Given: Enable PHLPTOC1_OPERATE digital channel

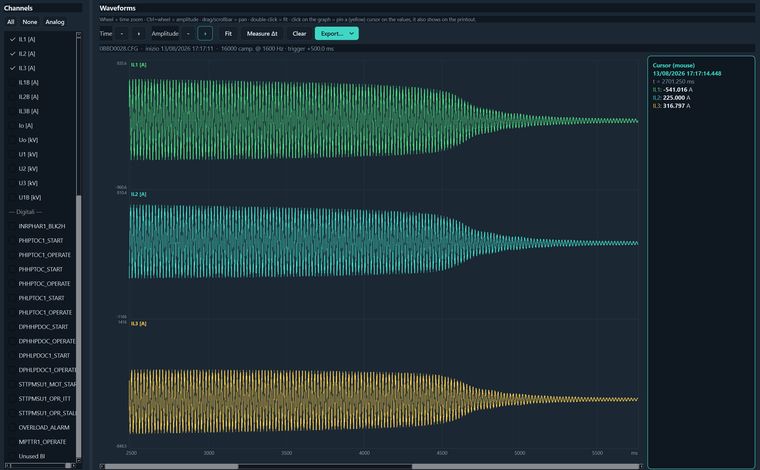Looking at the screenshot, I should pos(13,313).
